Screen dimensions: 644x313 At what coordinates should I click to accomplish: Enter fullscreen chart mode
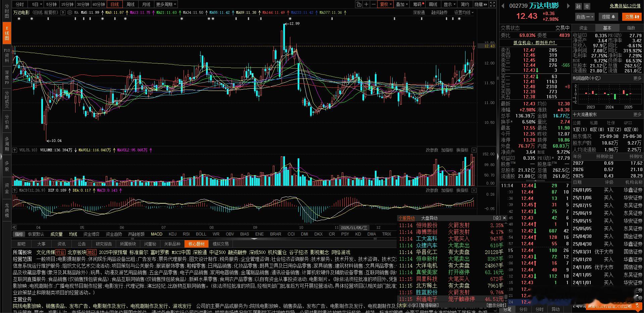pos(492,4)
